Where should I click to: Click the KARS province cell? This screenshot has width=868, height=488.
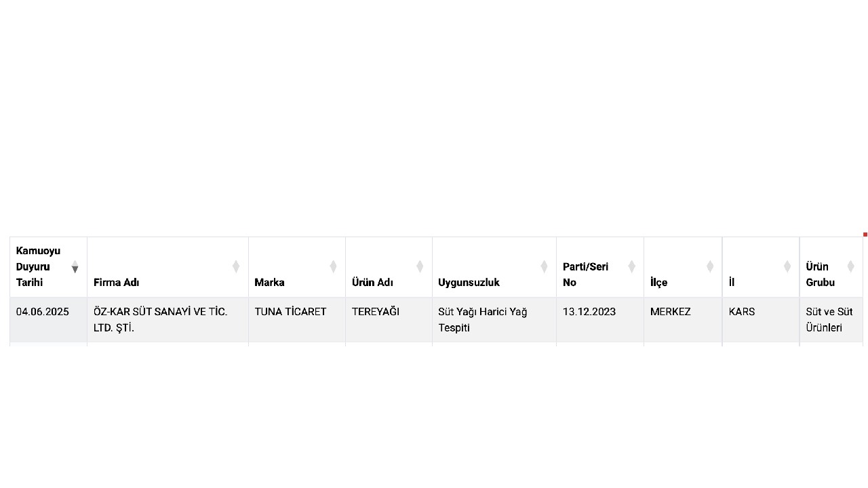(x=761, y=320)
